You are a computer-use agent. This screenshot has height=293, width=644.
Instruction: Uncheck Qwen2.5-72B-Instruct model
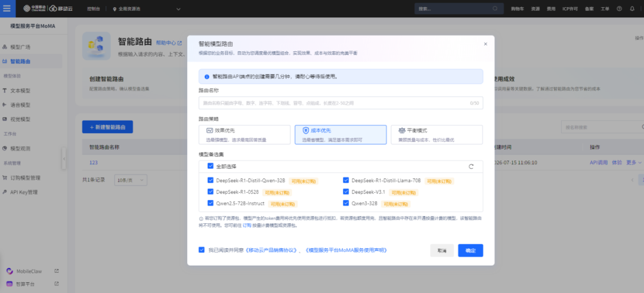(x=210, y=203)
